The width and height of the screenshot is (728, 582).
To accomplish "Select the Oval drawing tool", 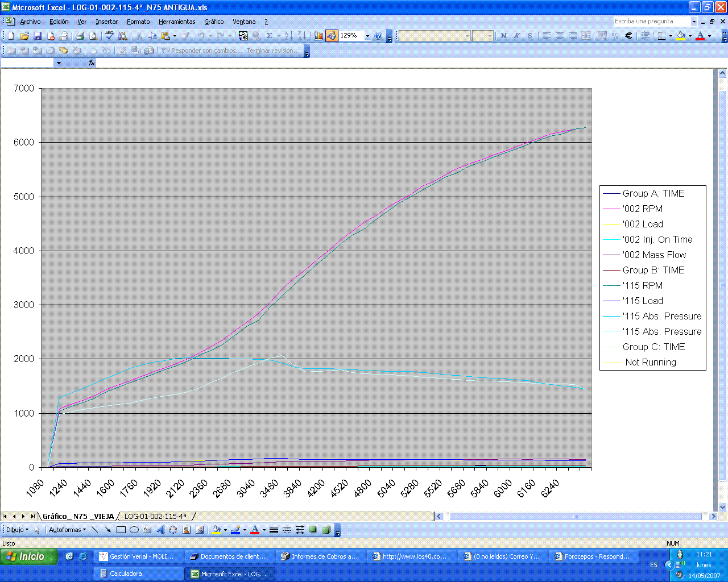I will pos(134,530).
